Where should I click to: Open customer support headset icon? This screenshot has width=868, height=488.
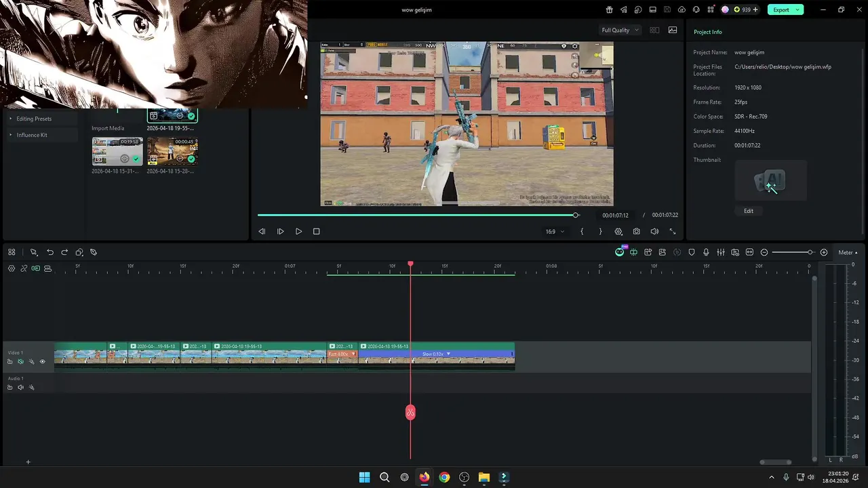coord(696,9)
